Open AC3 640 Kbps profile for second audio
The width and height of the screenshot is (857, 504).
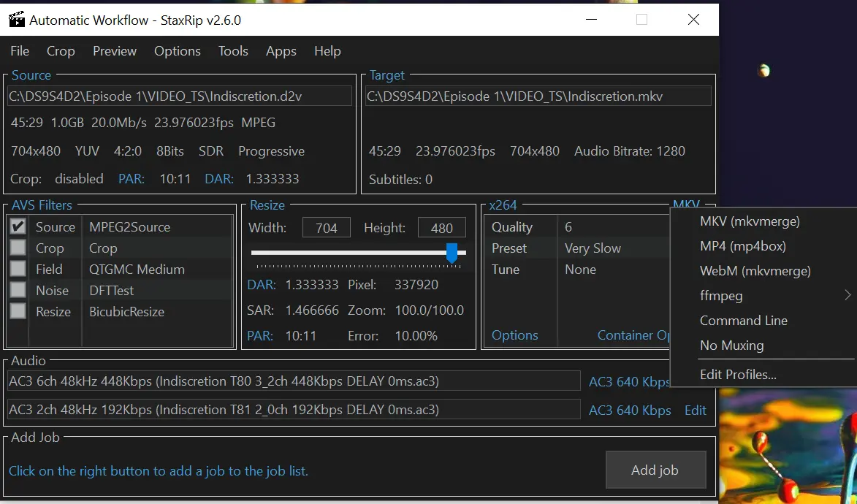coord(630,410)
